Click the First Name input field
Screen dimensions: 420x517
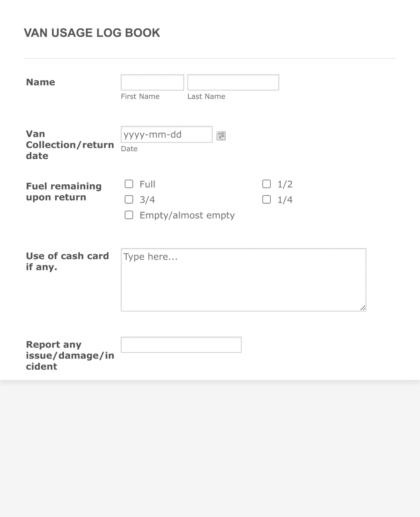(152, 82)
